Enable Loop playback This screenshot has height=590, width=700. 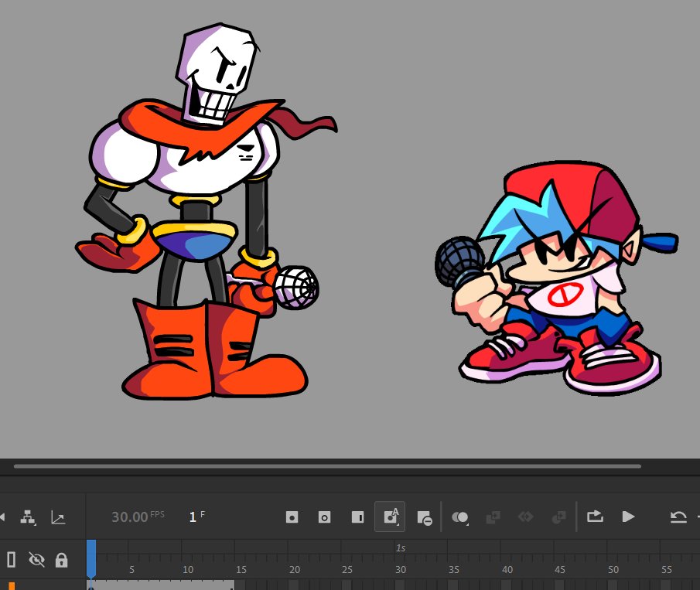click(596, 517)
